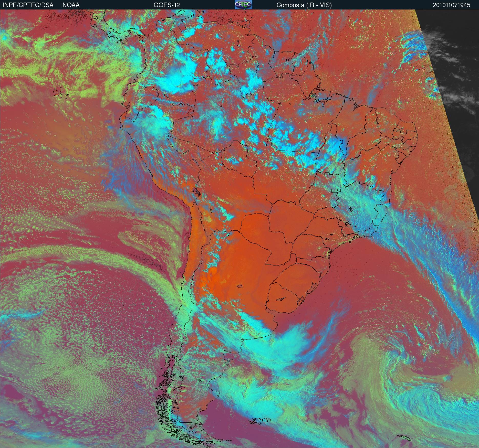Click the CPTEC logo in header
This screenshot has width=479, height=448.
(243, 5)
